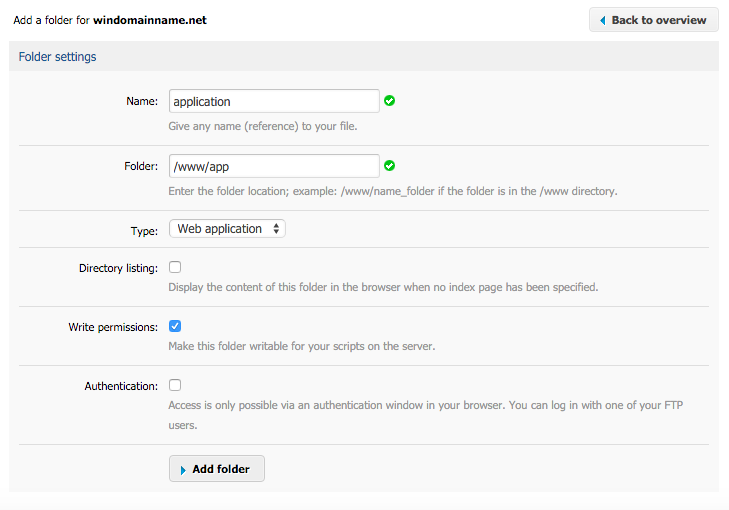Image resolution: width=729 pixels, height=510 pixels.
Task: Click the Add folder button
Action: click(x=217, y=469)
